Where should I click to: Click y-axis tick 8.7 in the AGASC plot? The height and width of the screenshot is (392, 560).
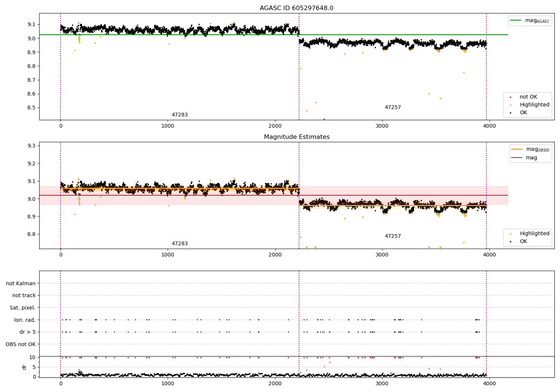pyautogui.click(x=31, y=80)
